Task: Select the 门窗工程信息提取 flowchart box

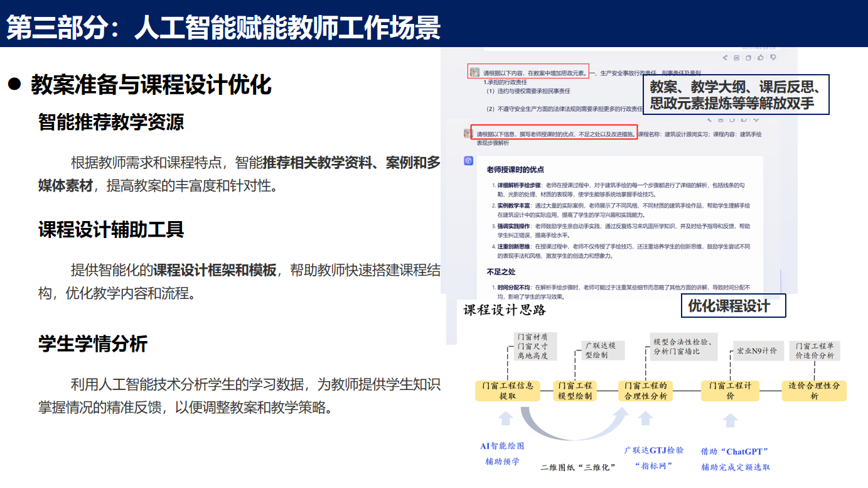Action: (x=508, y=391)
